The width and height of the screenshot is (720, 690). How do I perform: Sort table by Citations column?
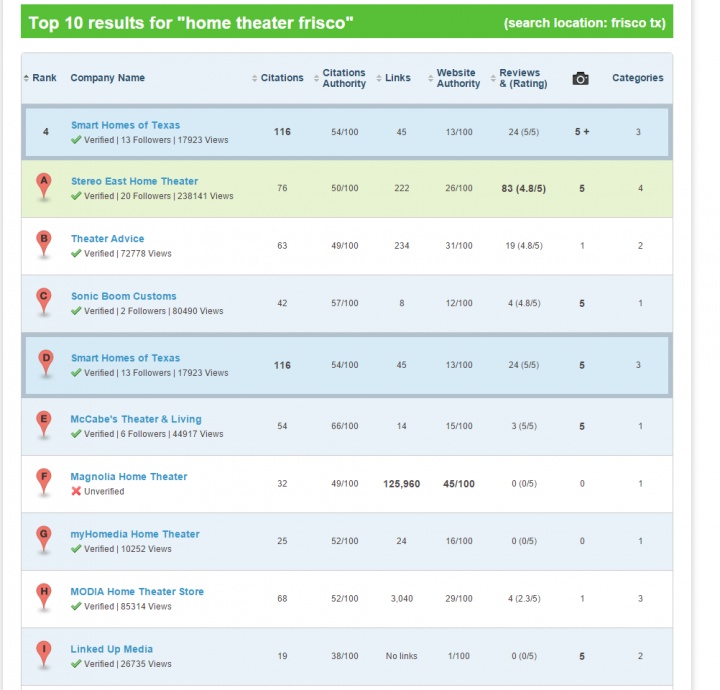click(x=278, y=78)
